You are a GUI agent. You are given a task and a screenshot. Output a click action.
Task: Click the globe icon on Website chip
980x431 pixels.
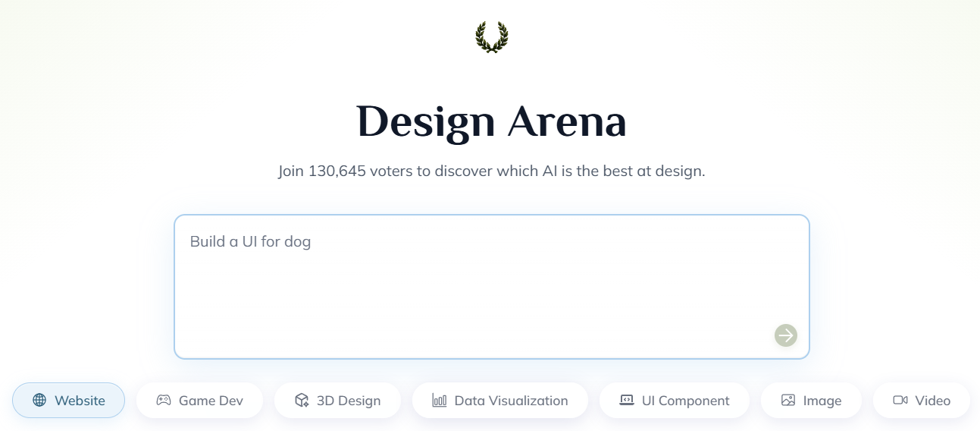point(39,401)
